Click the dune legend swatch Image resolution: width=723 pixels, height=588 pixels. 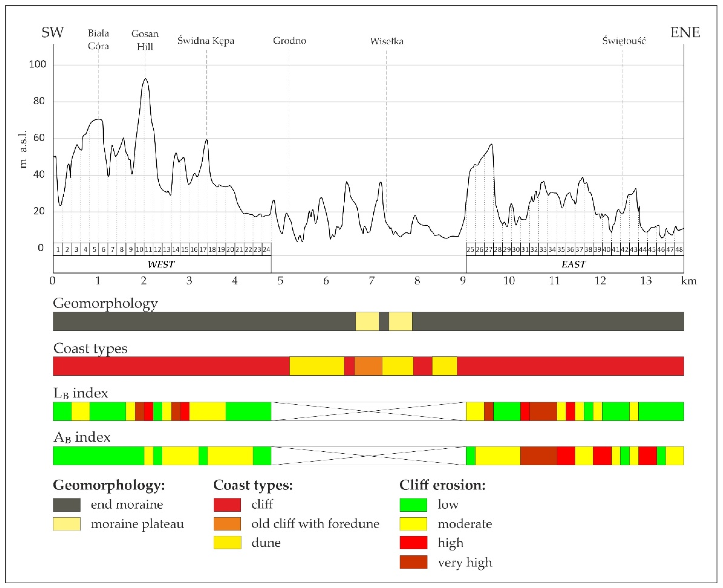(x=227, y=543)
